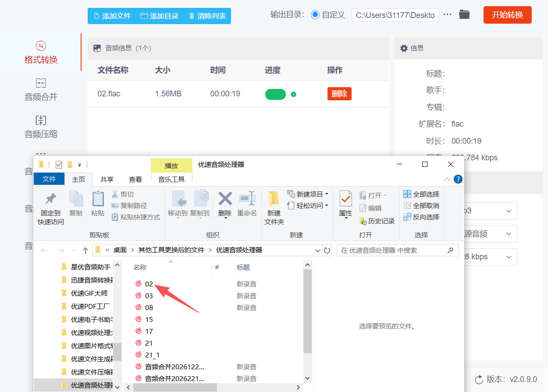
Task: Open the 音频合并 feature
Action: (x=40, y=86)
